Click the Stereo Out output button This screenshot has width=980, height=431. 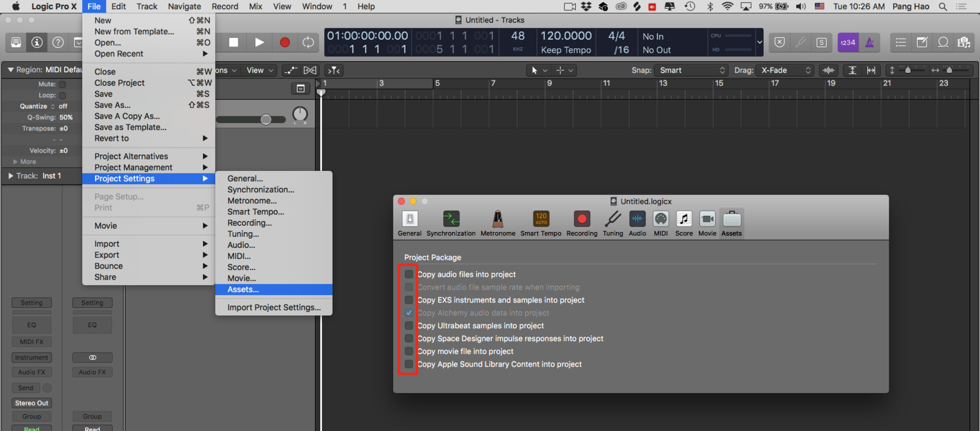pos(32,403)
